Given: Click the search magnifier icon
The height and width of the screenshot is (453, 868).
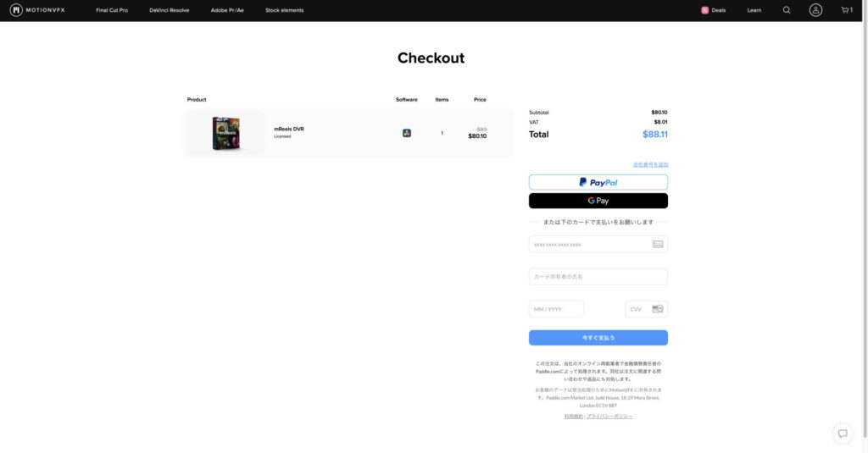Looking at the screenshot, I should [786, 10].
